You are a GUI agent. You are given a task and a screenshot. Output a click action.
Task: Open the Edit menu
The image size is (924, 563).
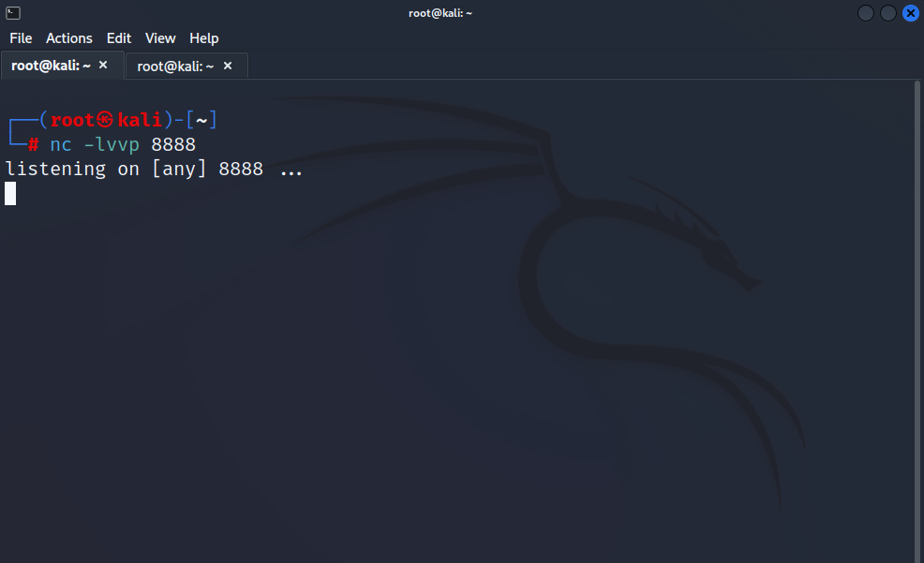(118, 38)
